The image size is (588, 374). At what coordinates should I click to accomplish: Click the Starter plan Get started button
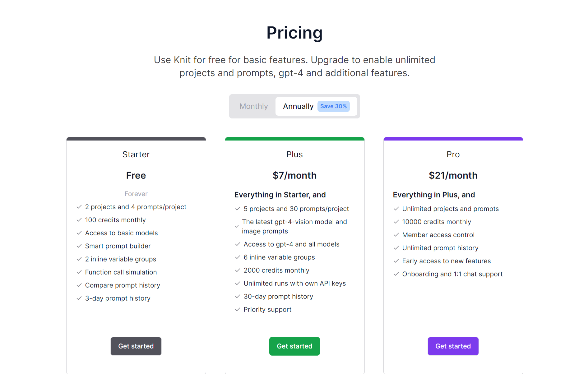136,346
